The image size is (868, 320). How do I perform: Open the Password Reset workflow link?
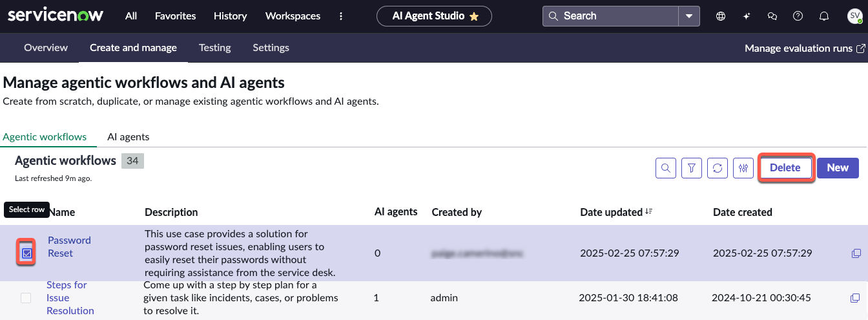(x=69, y=247)
